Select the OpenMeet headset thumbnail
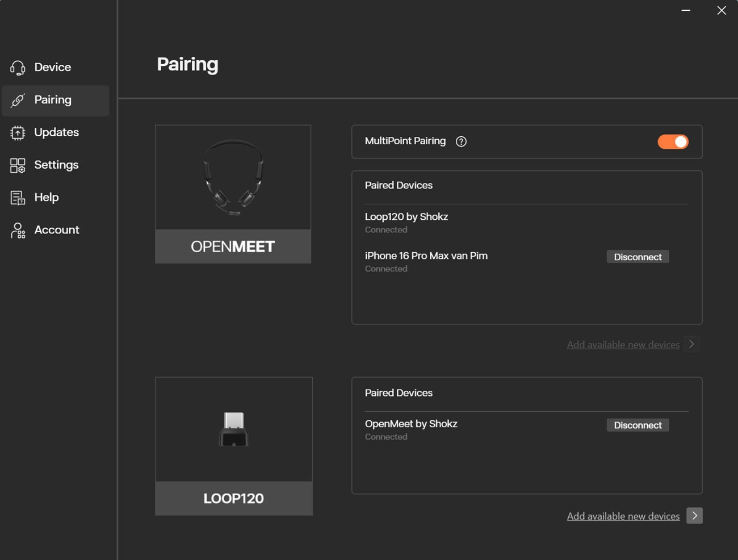738x560 pixels. tap(233, 177)
